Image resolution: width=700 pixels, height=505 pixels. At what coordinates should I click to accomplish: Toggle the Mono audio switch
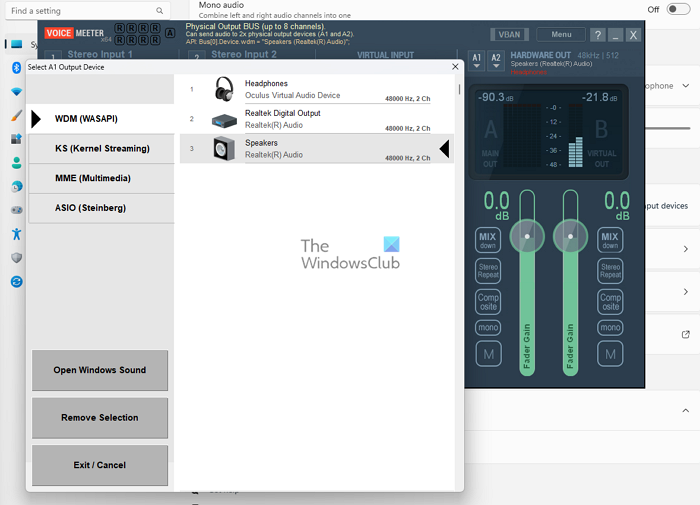click(678, 9)
